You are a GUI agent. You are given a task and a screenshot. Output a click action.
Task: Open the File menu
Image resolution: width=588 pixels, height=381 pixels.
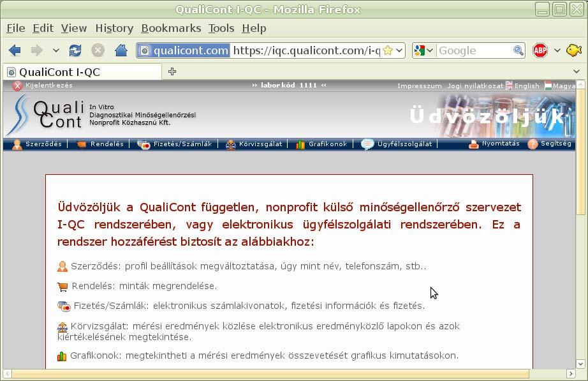[x=16, y=28]
